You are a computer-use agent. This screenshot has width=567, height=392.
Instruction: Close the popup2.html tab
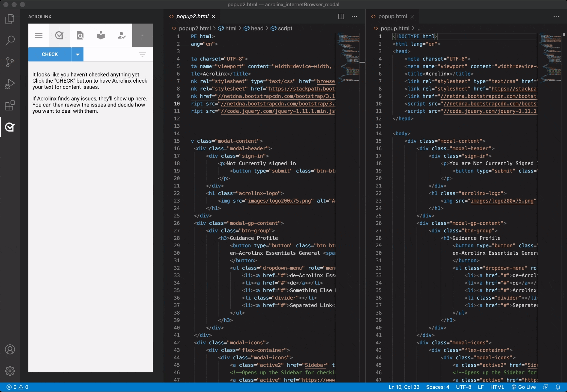[214, 16]
